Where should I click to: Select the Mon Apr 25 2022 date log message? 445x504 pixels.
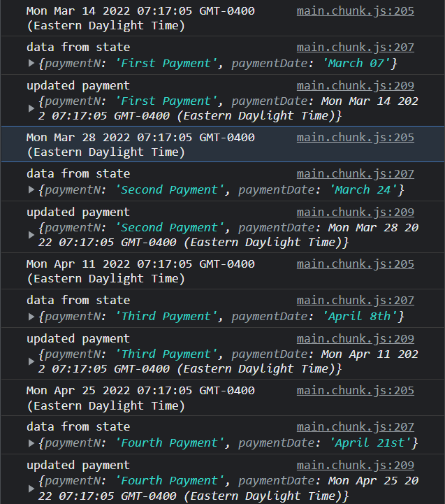coord(140,398)
